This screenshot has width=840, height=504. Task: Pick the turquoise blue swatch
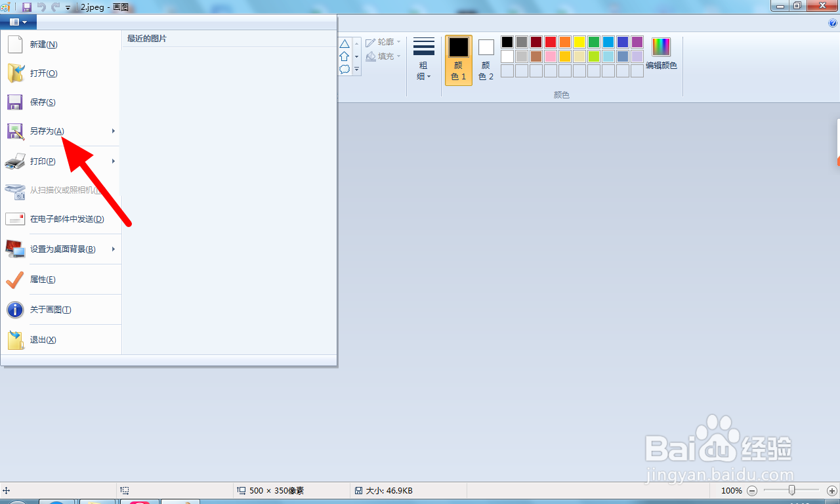click(x=608, y=42)
